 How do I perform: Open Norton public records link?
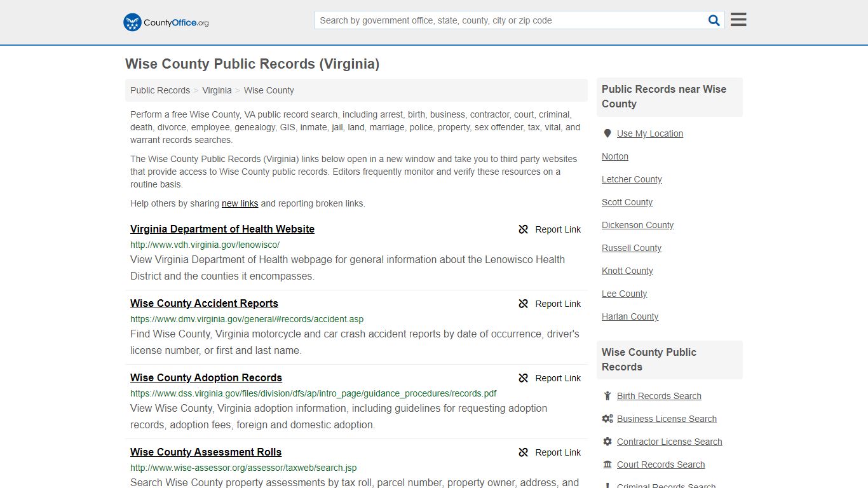tap(615, 156)
